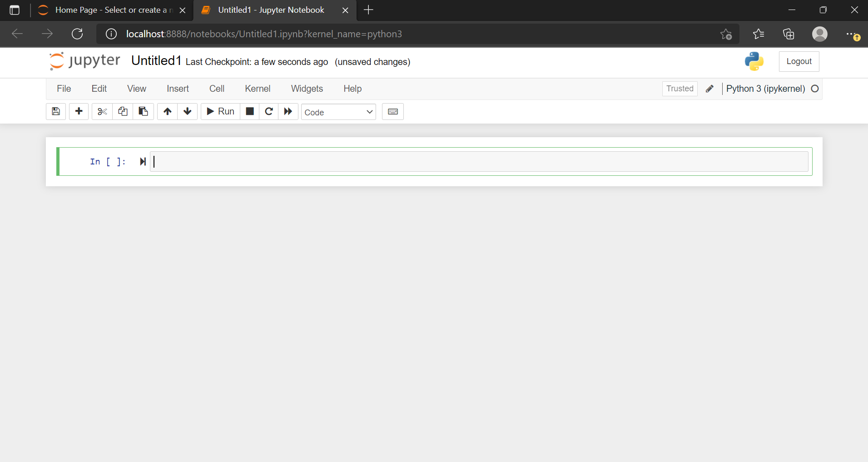868x462 pixels.
Task: Insert a cell below with the plus icon
Action: (79, 111)
